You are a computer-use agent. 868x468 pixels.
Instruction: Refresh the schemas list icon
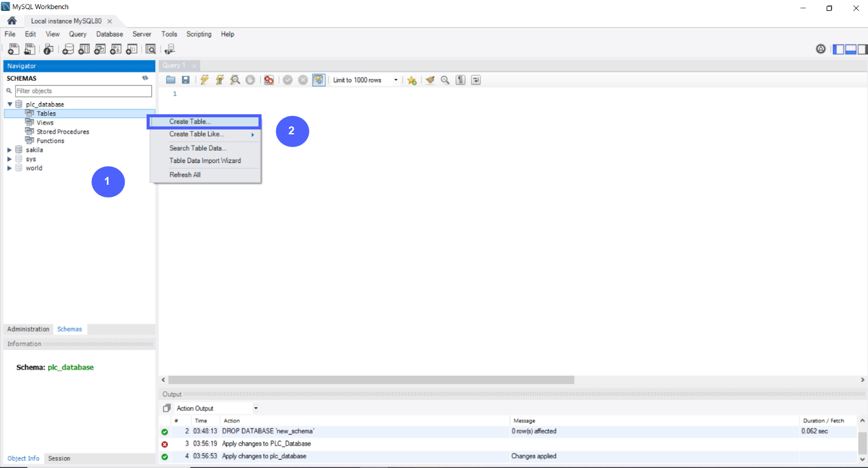point(145,78)
